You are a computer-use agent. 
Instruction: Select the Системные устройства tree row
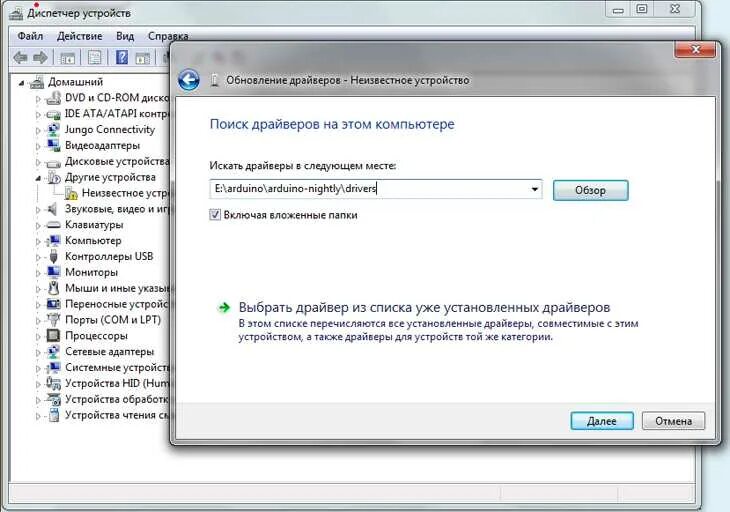point(108,367)
